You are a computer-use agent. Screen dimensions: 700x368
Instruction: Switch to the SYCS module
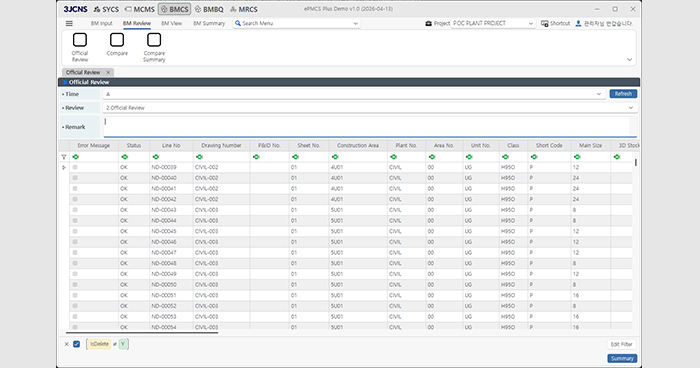(x=106, y=9)
